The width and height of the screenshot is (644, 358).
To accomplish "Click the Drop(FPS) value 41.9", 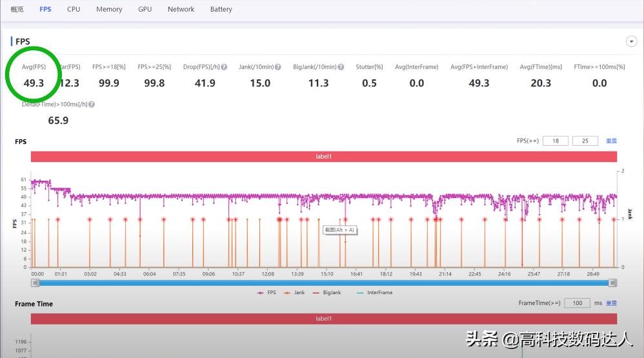I will pos(205,83).
